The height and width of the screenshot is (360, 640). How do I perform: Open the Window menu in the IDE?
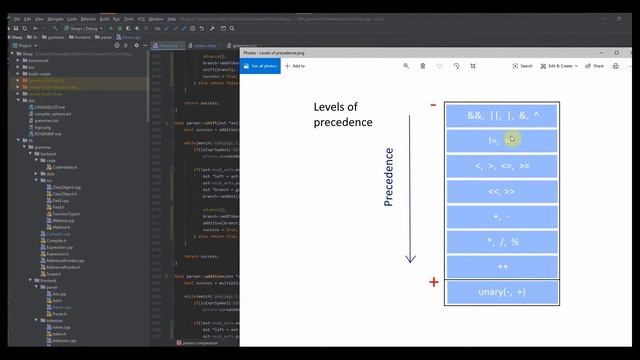coord(156,19)
